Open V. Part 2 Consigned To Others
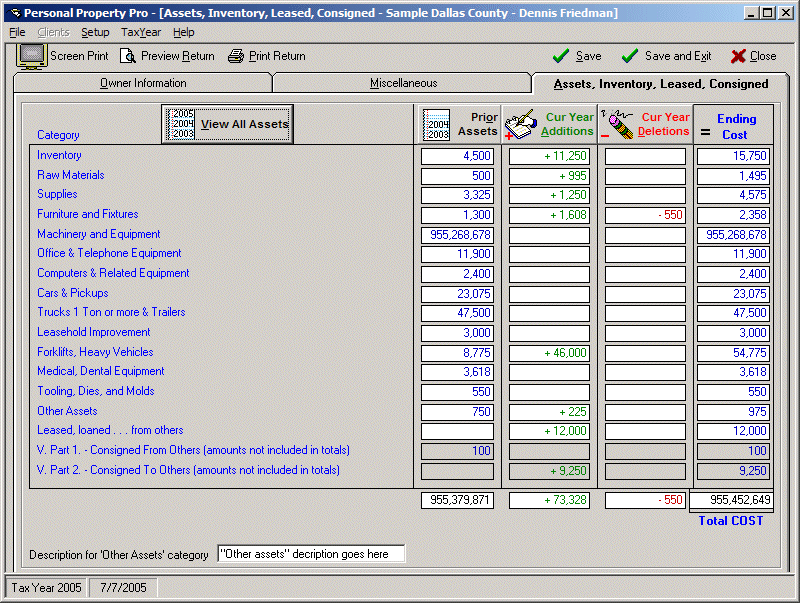The image size is (800, 603). (x=188, y=470)
